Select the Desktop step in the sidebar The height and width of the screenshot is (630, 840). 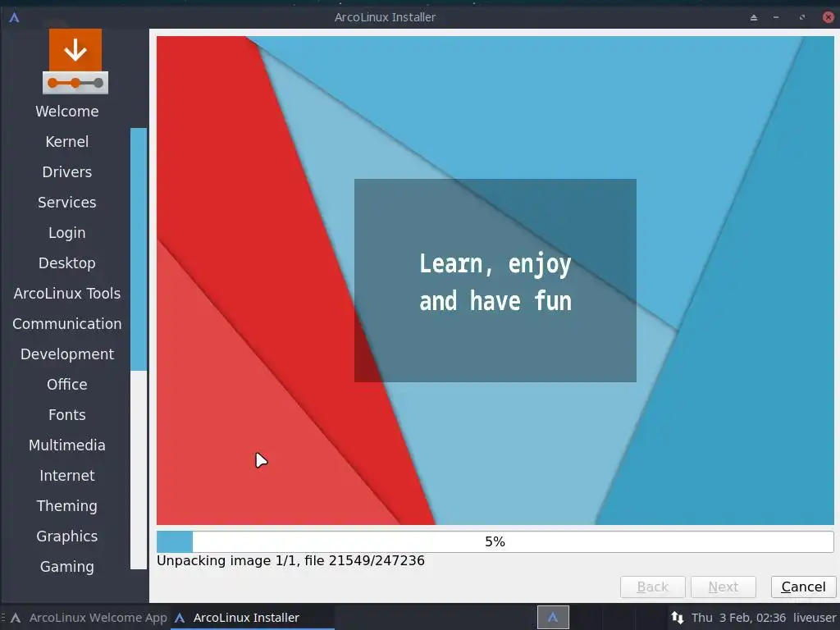[67, 263]
